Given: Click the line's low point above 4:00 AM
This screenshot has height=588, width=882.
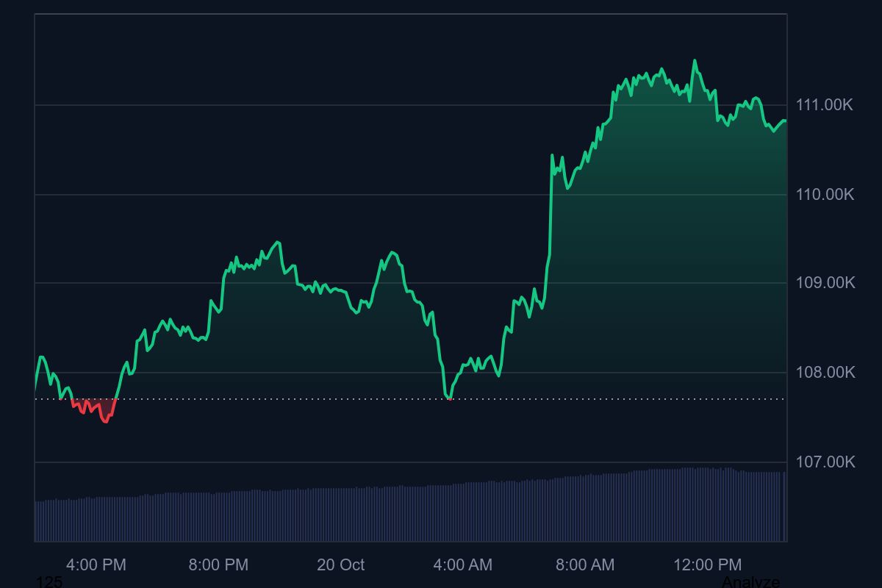Looking at the screenshot, I should [448, 398].
